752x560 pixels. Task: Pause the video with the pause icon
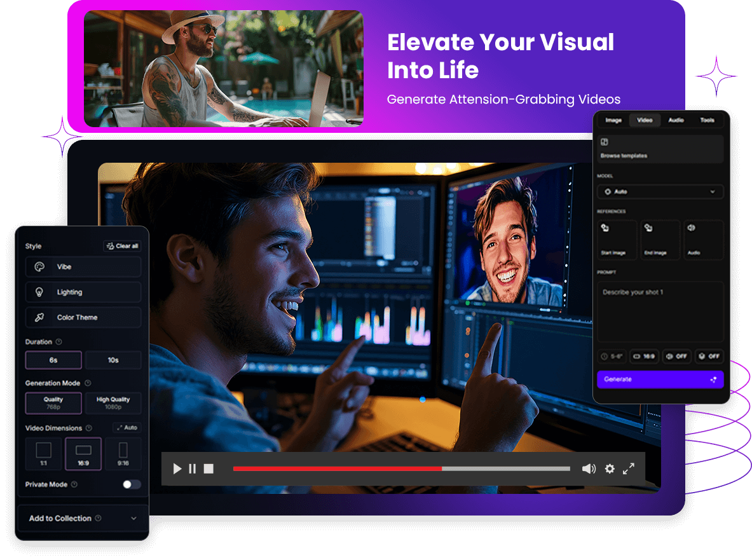193,469
